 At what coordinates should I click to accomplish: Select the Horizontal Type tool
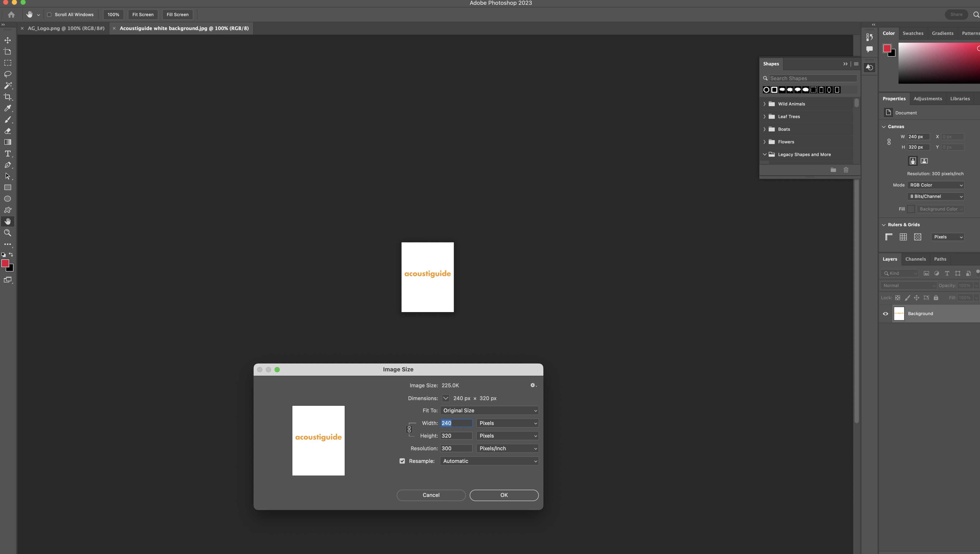pyautogui.click(x=8, y=154)
